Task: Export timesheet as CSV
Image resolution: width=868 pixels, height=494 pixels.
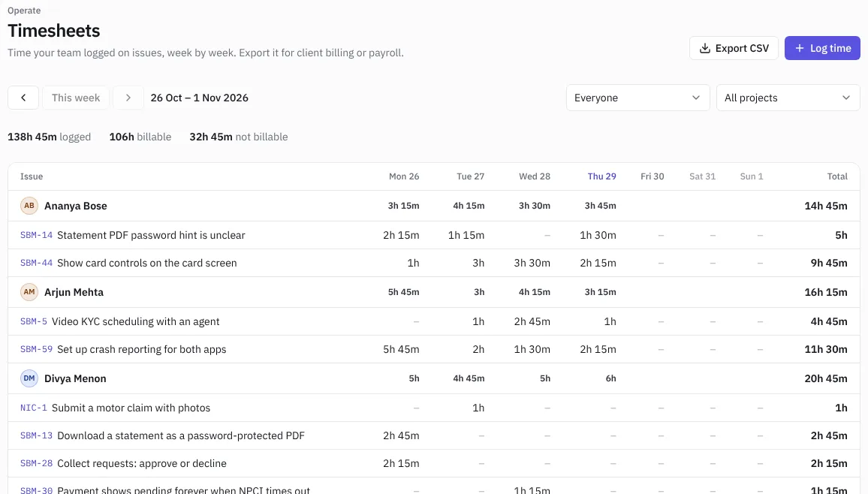Action: click(x=734, y=48)
